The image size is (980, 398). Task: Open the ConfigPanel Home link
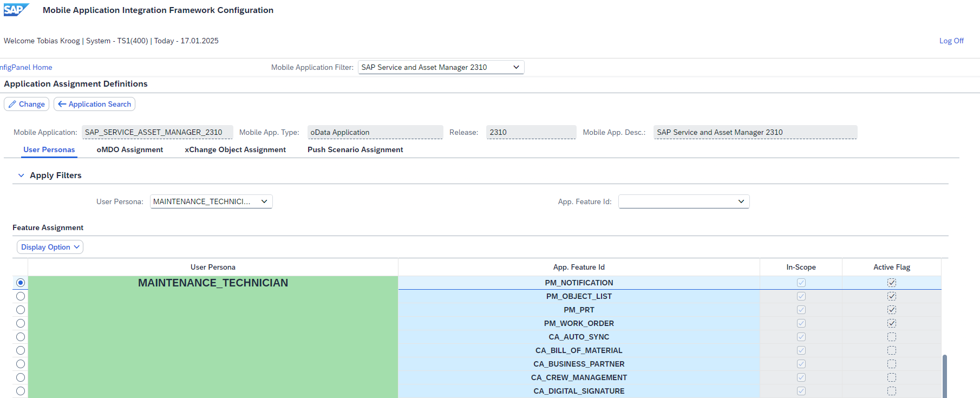tap(26, 67)
